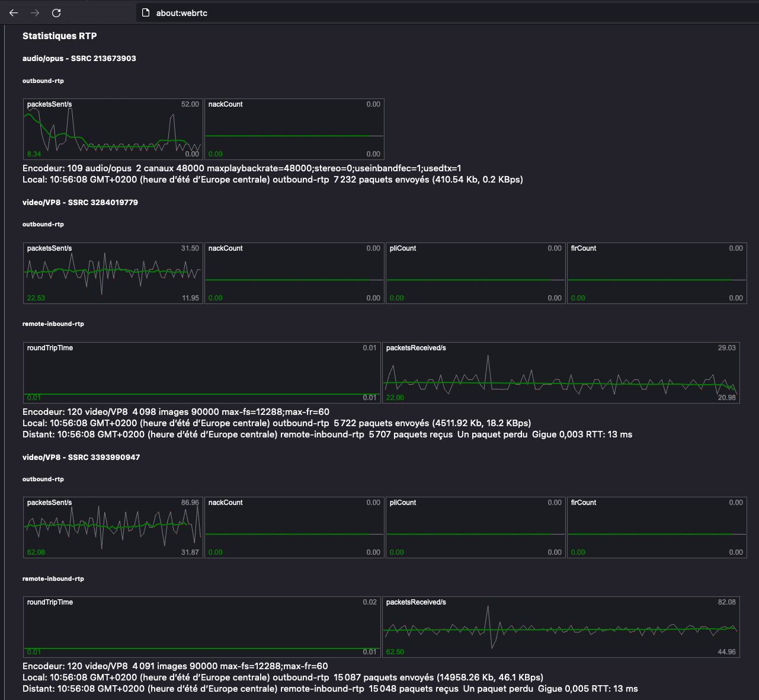759x700 pixels.
Task: Click the Statistiques RTP heading
Action: tap(59, 36)
